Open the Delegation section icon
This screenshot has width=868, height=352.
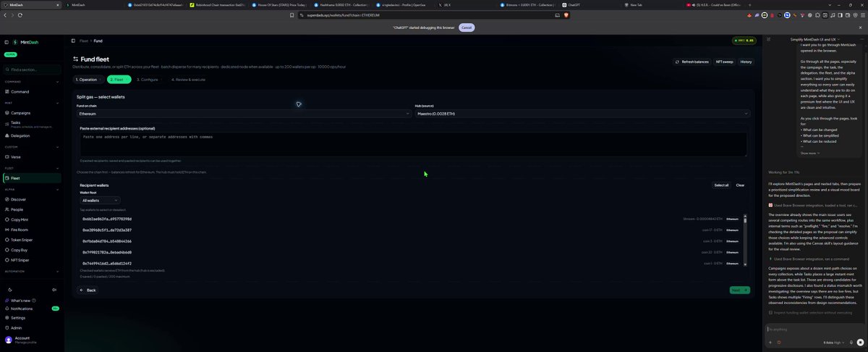click(x=7, y=135)
